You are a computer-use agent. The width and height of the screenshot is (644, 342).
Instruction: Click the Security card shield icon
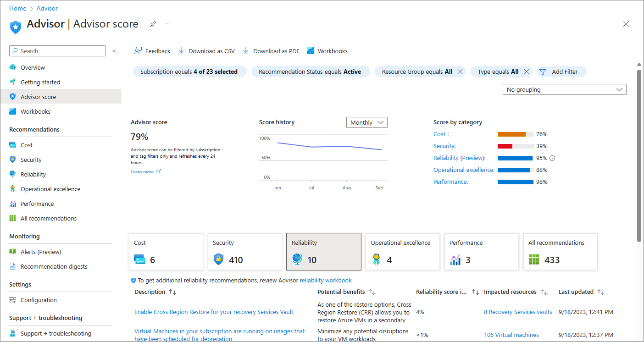tap(218, 259)
